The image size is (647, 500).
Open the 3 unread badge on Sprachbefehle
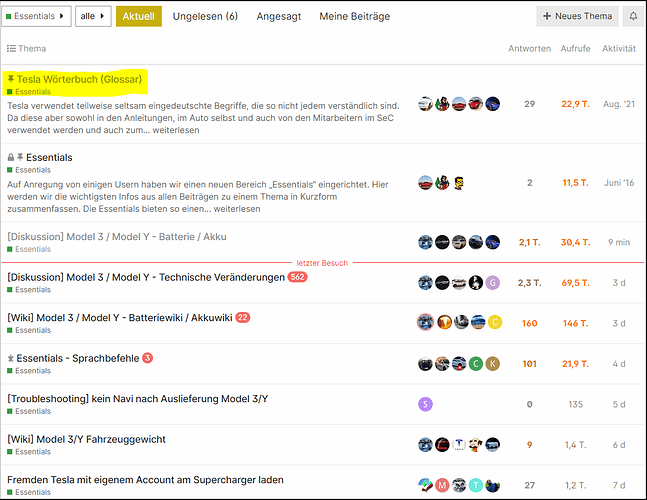(147, 358)
